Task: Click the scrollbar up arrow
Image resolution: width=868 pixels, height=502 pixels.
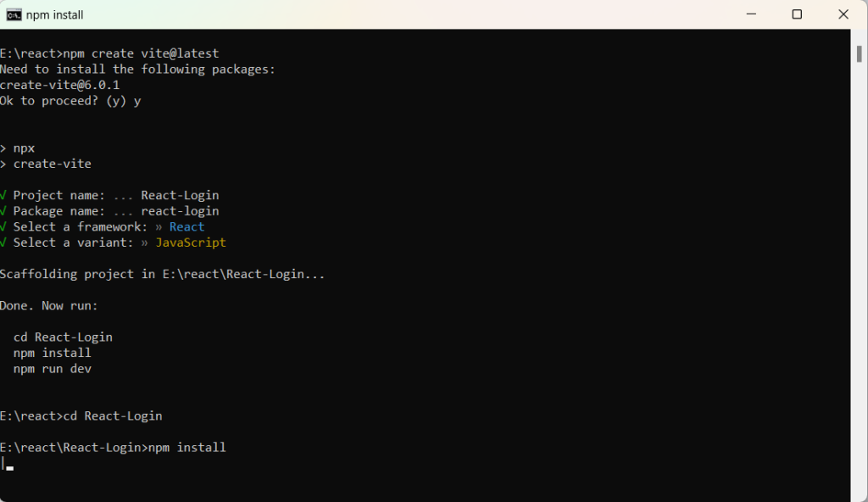Action: click(859, 37)
